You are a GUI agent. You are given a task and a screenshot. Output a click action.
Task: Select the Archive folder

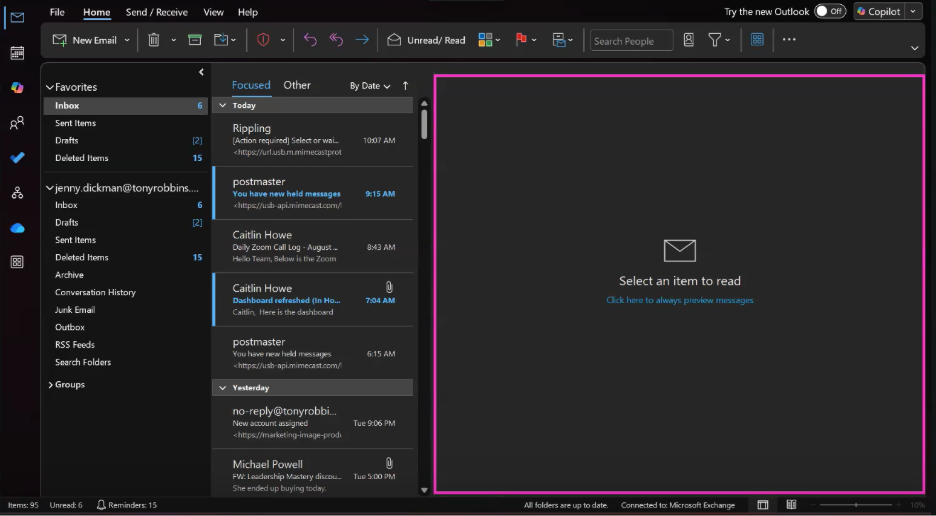coord(69,275)
